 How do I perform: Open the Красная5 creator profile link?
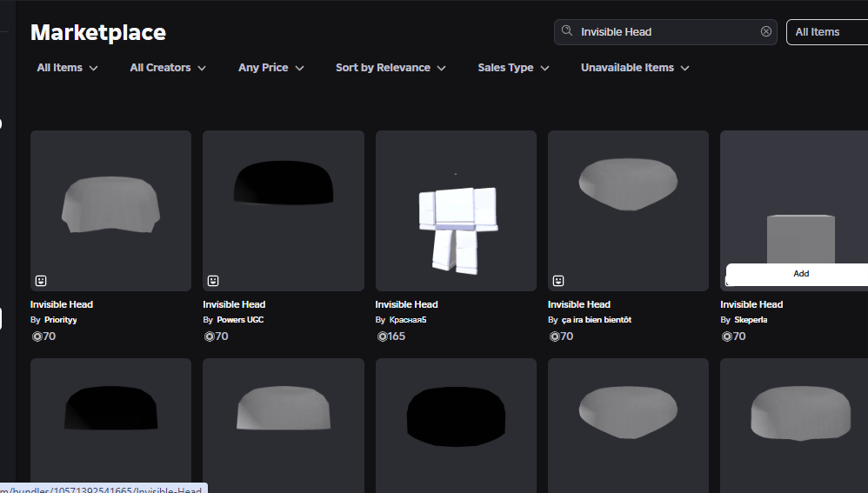pyautogui.click(x=407, y=320)
